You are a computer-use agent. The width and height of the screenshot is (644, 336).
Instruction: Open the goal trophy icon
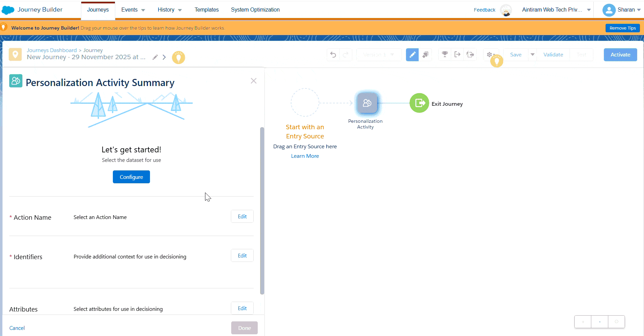pyautogui.click(x=445, y=54)
